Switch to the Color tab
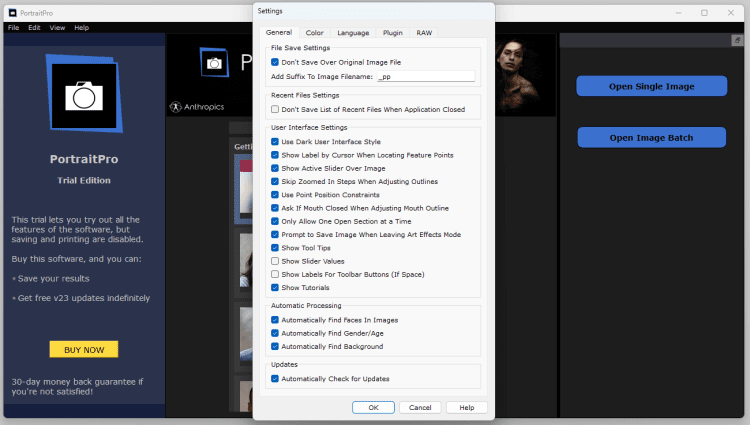Viewport: 750px width, 425px height. point(315,33)
